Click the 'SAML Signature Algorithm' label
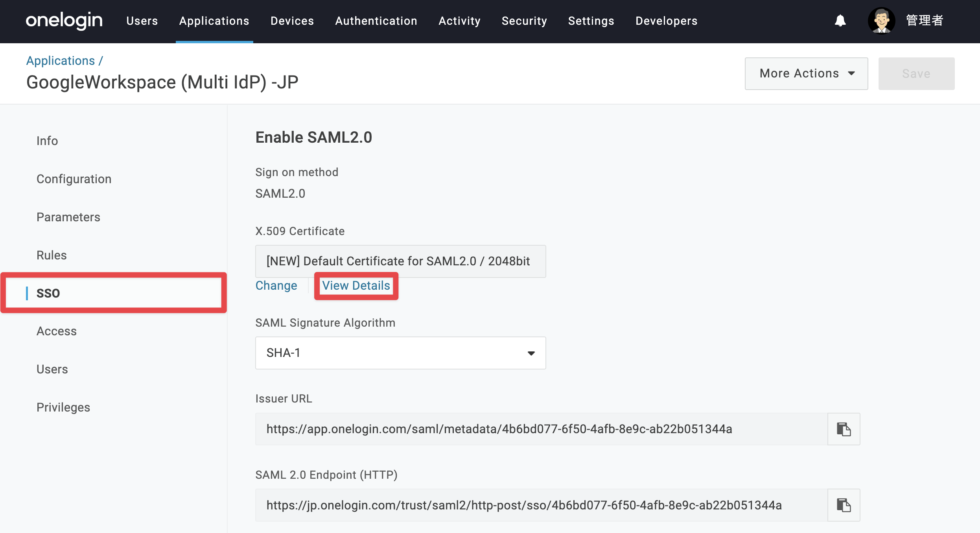The width and height of the screenshot is (980, 533). [325, 323]
